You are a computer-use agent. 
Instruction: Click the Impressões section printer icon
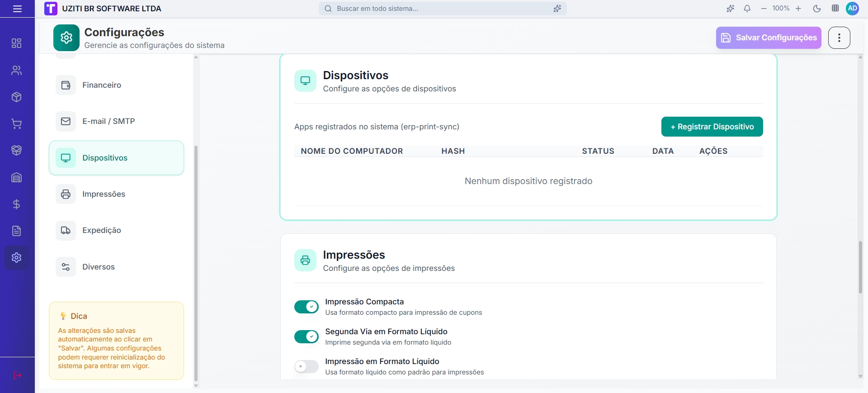[x=306, y=260]
